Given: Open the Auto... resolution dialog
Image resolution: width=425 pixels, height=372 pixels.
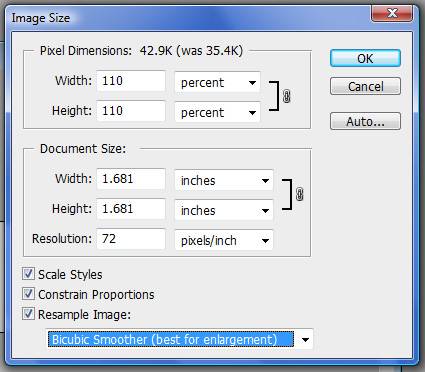Looking at the screenshot, I should click(365, 121).
